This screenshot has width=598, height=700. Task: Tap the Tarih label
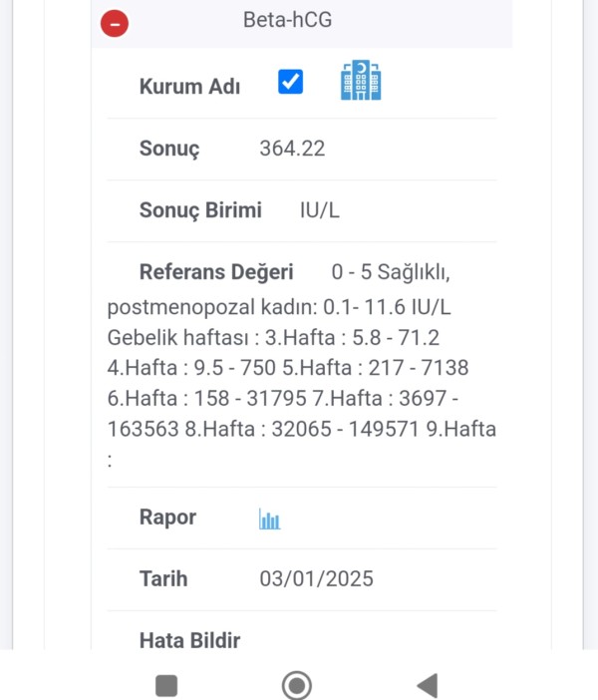pyautogui.click(x=163, y=579)
